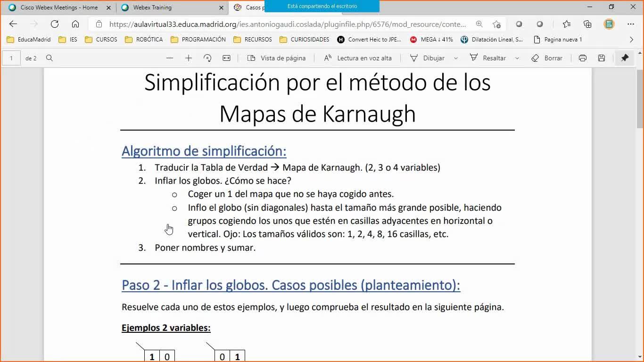Viewport: 644px width, 362px height.
Task: Zoom in the PDF
Action: coord(189,58)
